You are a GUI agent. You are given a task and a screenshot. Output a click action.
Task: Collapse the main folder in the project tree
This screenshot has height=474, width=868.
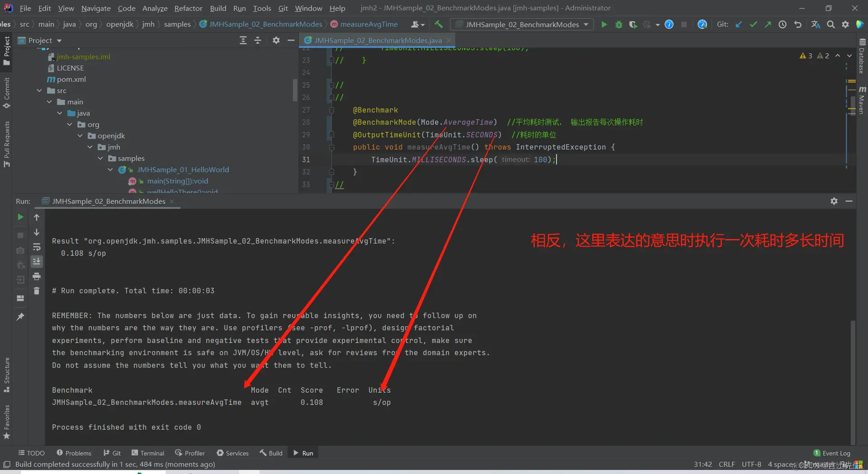pos(49,102)
